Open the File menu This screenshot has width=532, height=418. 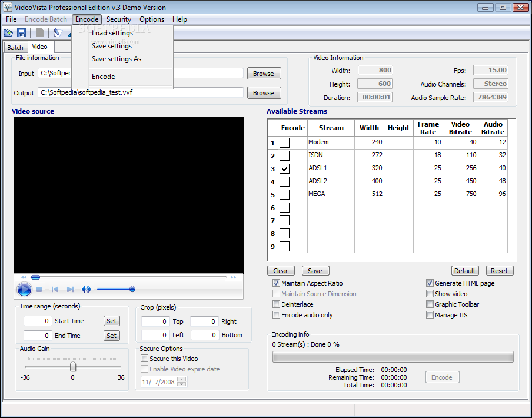click(x=11, y=19)
